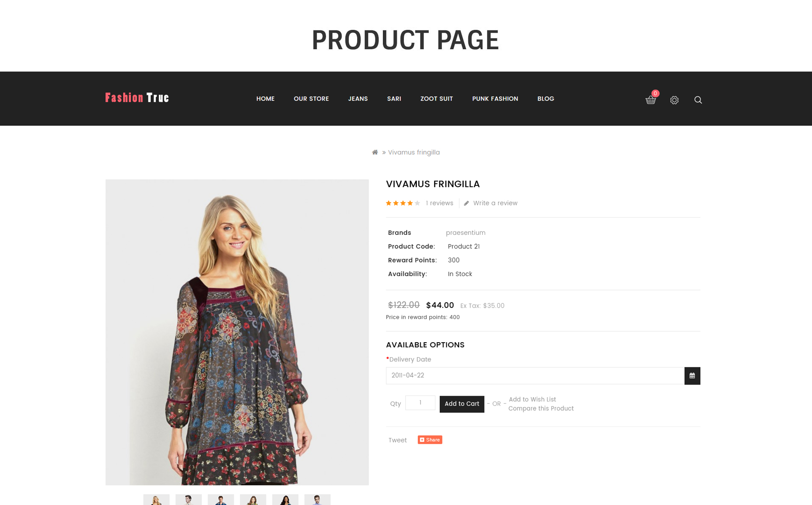Click the Delivery Date input field
The image size is (812, 505).
(x=535, y=376)
